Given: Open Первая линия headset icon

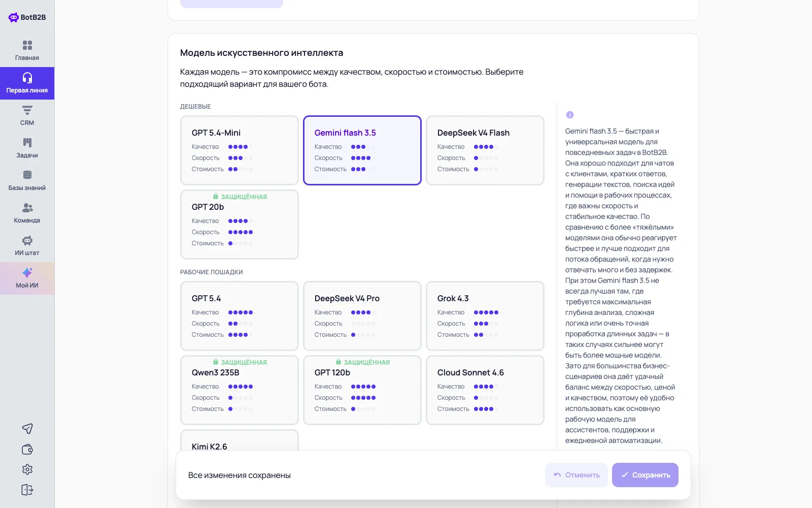Looking at the screenshot, I should [27, 78].
